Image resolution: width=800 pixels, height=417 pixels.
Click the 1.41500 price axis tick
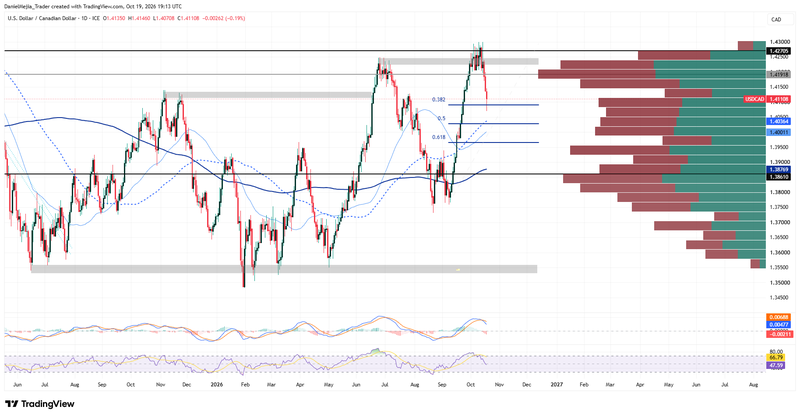coord(780,87)
